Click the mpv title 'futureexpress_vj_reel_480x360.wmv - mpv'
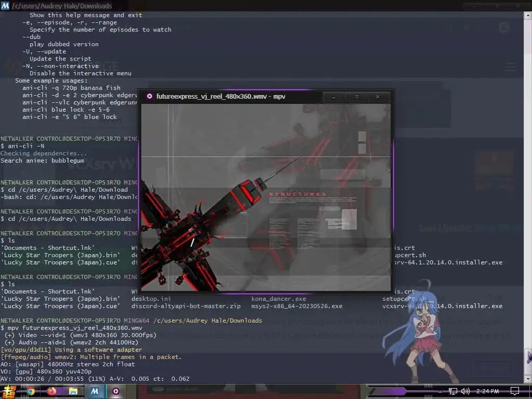The image size is (532, 399). pos(220,96)
